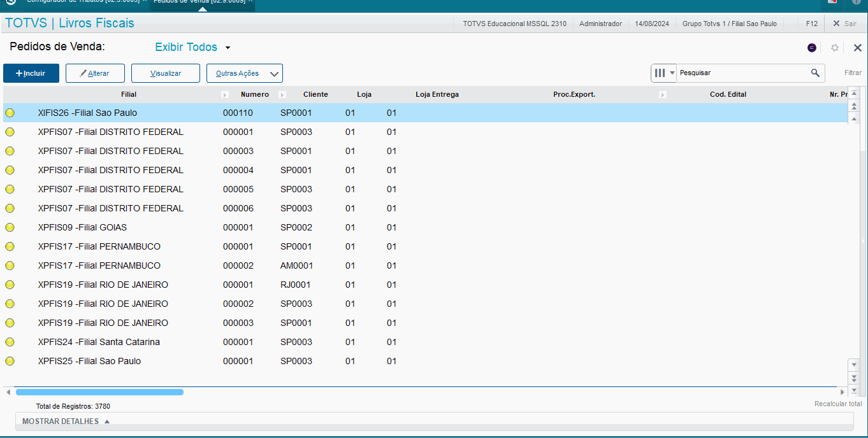Click the arrow icon beside Filial header
This screenshot has width=868, height=438.
pos(224,95)
